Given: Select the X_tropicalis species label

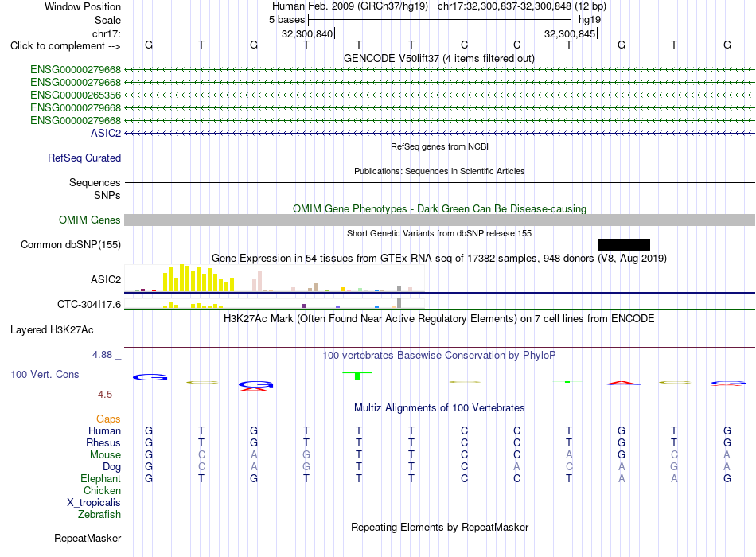Looking at the screenshot, I should 94,503.
